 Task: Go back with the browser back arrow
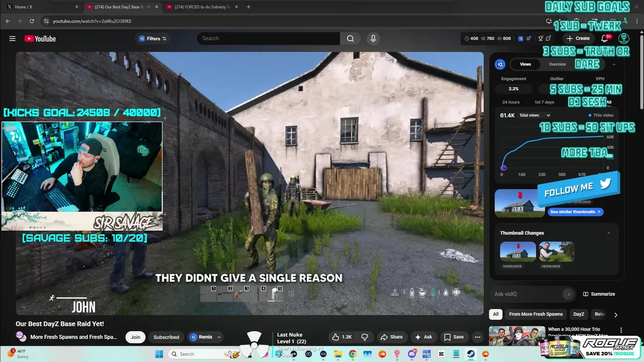tap(8, 21)
